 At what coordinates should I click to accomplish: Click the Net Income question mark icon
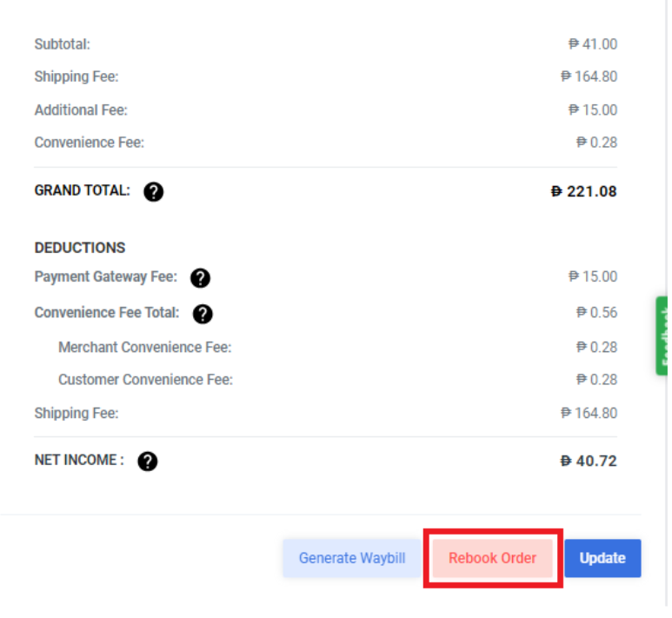point(148,462)
